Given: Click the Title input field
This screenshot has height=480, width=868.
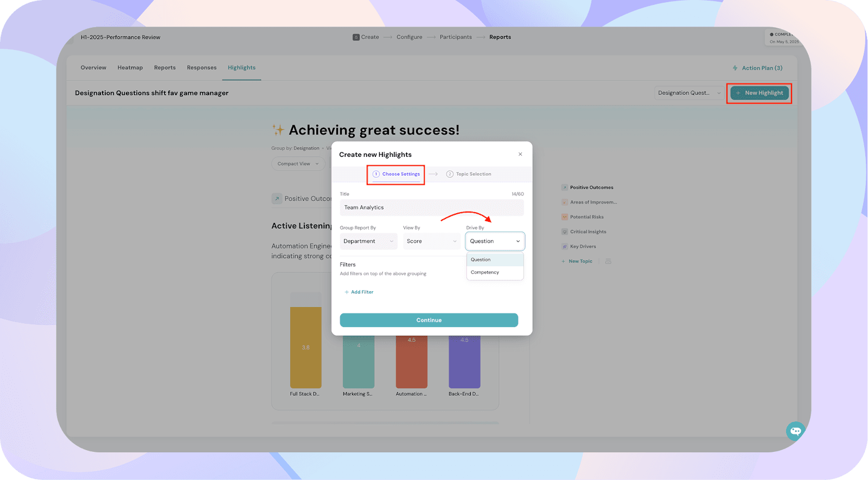Looking at the screenshot, I should tap(432, 207).
